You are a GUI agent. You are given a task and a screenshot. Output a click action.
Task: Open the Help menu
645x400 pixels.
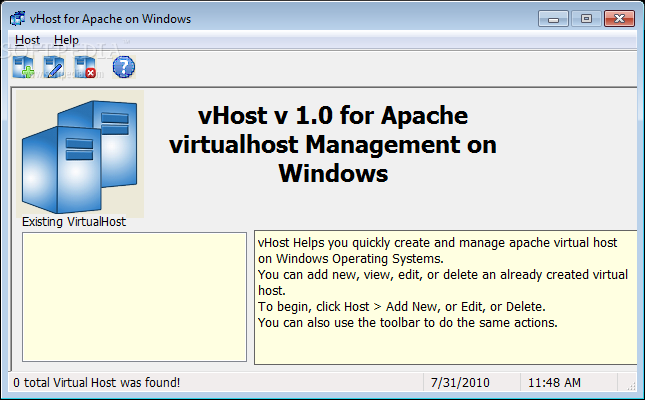point(66,40)
